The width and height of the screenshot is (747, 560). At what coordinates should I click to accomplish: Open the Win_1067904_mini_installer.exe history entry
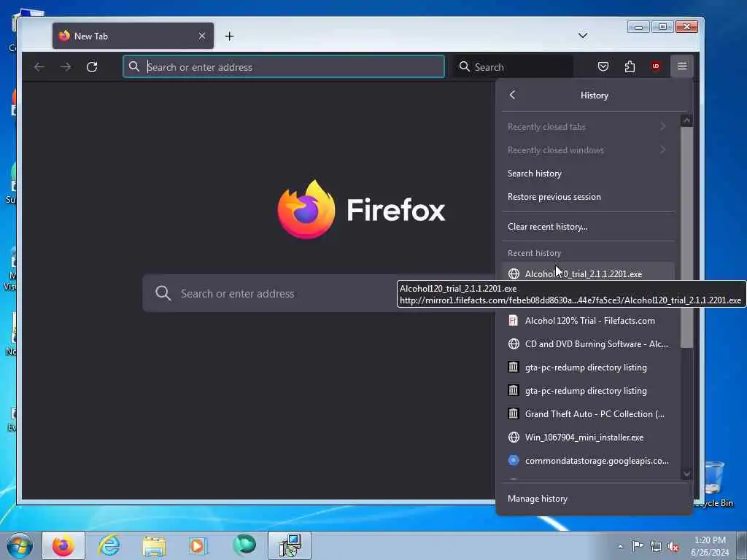(588, 437)
